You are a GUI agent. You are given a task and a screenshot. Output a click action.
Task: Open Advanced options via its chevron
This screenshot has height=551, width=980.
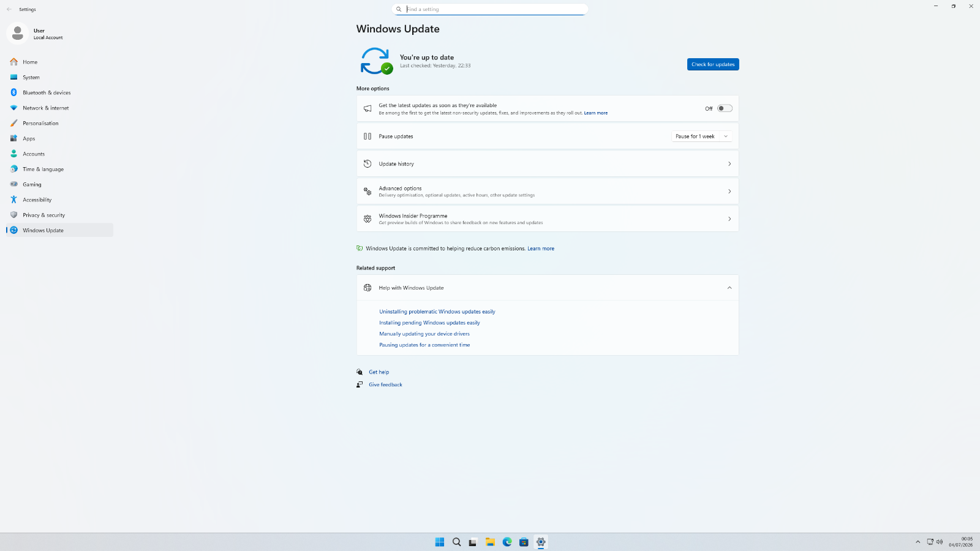(729, 192)
